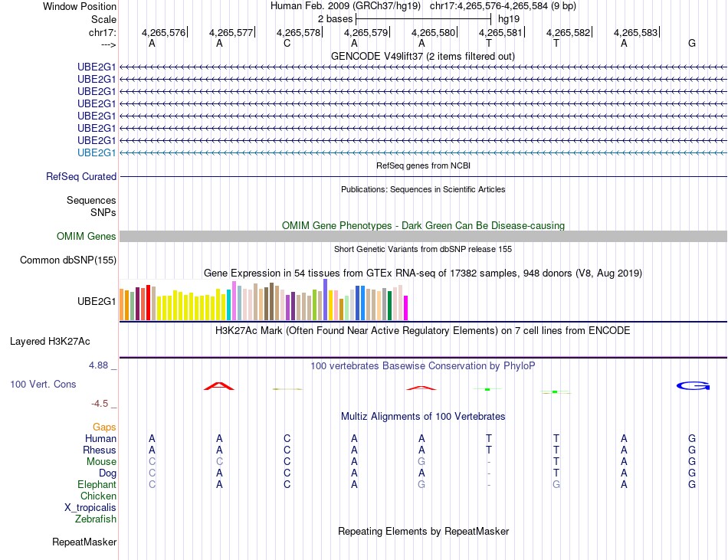Open Gene Expression in 54 tissues title
Viewport: 728px width, 560px height.
(423, 273)
